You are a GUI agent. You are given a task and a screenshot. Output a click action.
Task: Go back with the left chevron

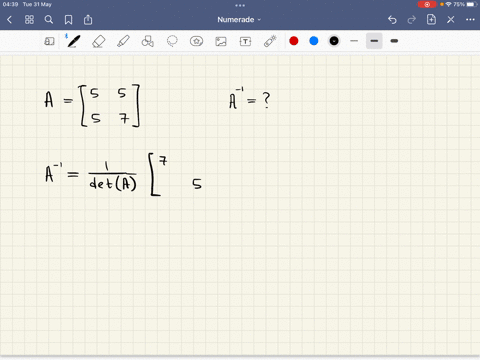click(x=9, y=20)
